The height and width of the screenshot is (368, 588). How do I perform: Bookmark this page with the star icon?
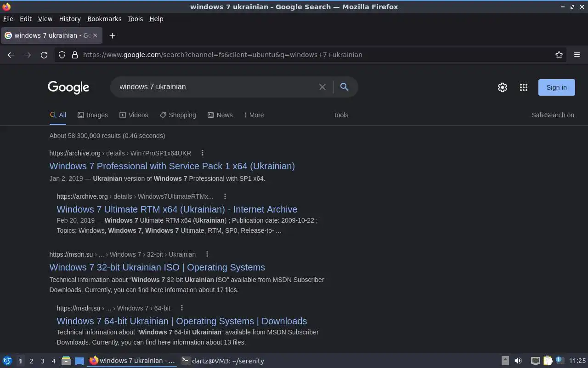point(559,55)
